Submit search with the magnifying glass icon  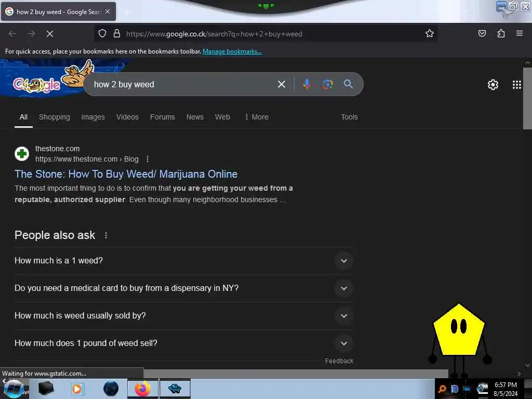tap(348, 84)
